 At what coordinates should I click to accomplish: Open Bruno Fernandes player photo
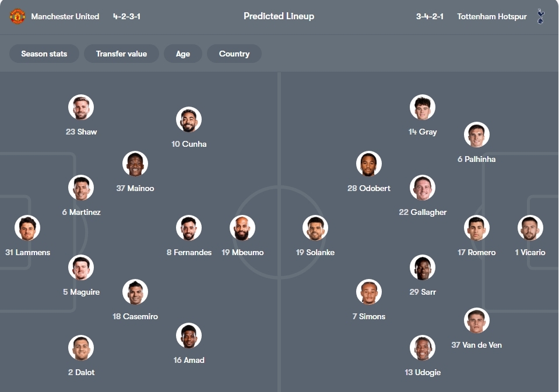pyautogui.click(x=189, y=228)
